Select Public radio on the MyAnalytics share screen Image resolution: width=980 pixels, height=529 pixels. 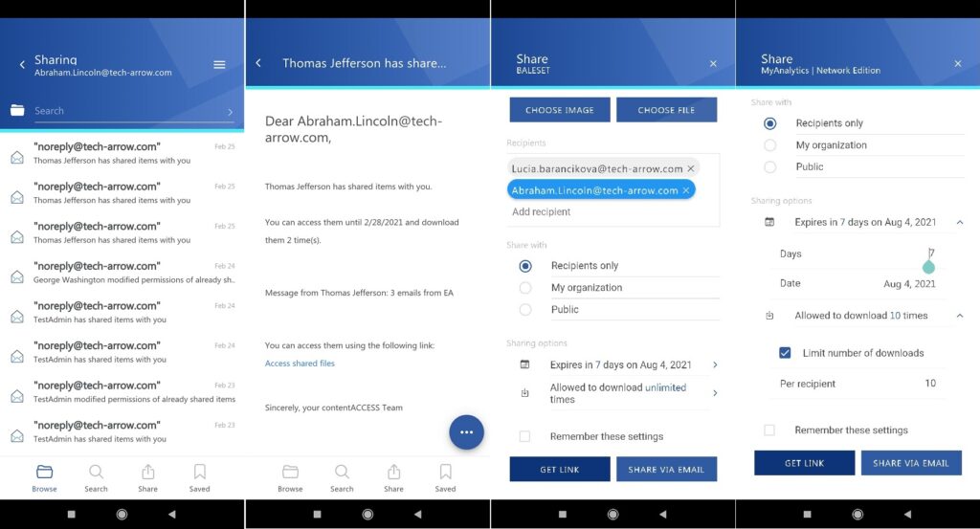[x=769, y=166]
